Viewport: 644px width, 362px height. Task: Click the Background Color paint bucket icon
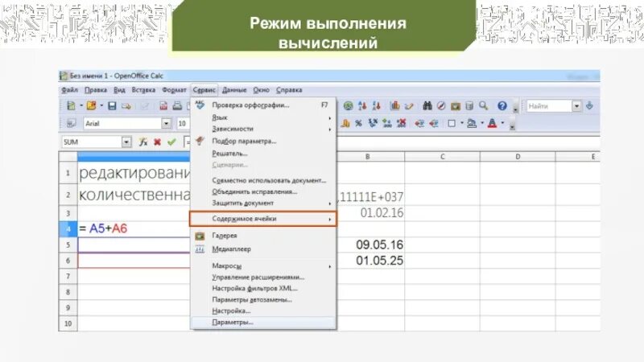[x=472, y=123]
